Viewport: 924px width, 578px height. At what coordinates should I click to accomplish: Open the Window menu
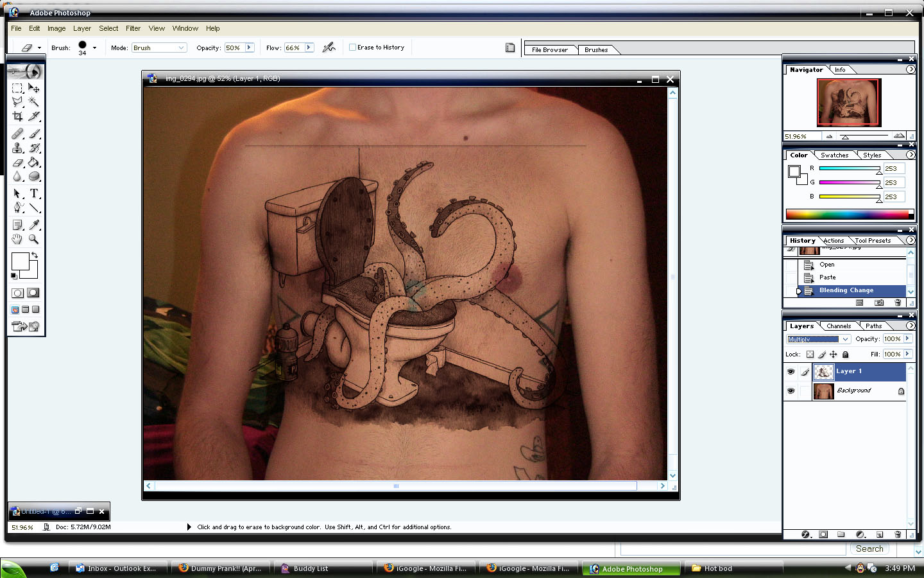(185, 28)
